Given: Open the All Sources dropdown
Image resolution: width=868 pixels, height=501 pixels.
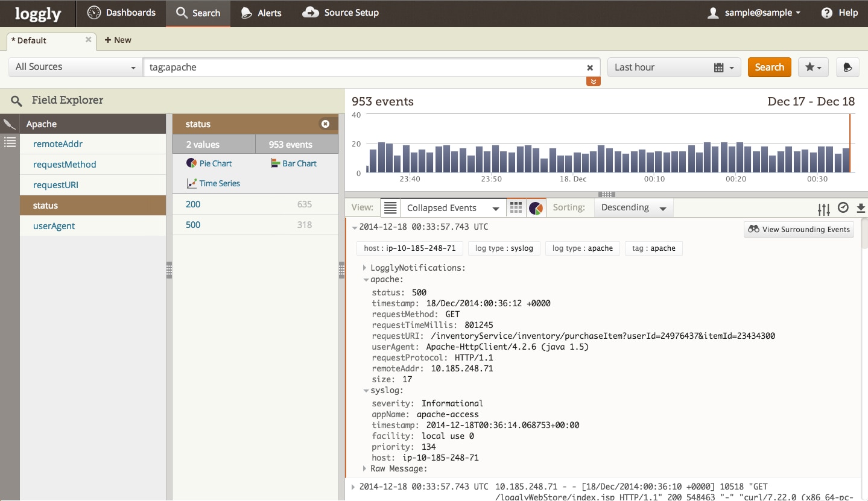Looking at the screenshot, I should tap(75, 68).
